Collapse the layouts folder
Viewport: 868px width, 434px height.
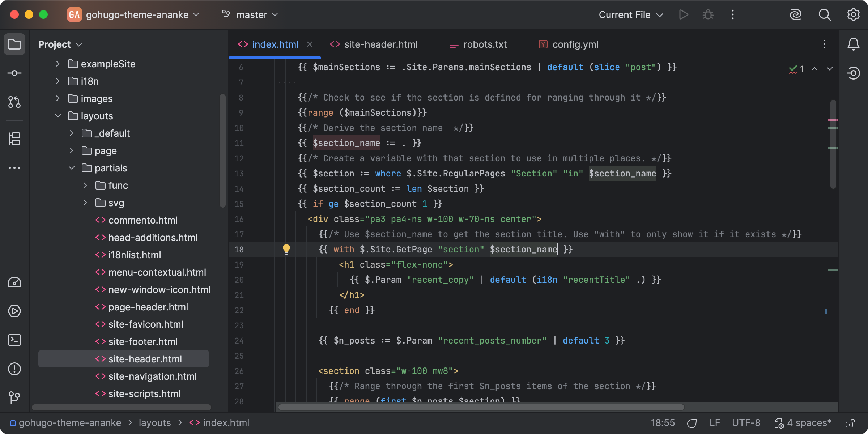pos(58,116)
